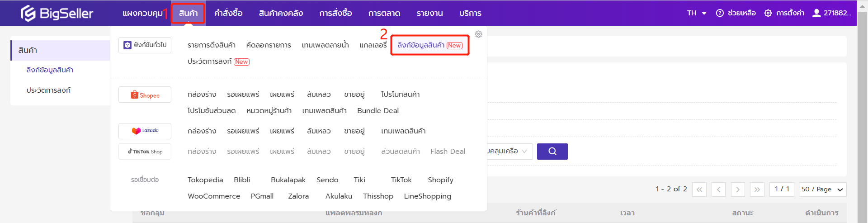
Task: Jump to the first page arrow
Action: (699, 190)
